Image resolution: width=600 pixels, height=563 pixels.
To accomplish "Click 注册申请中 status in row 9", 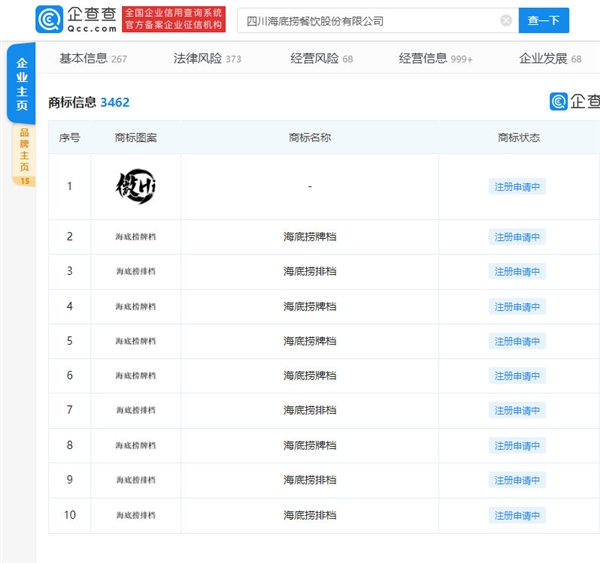I will (517, 480).
